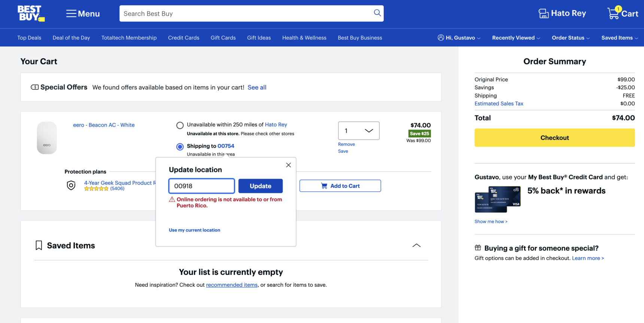Click the My Best Buy credit card image
The image size is (644, 323).
[498, 199]
